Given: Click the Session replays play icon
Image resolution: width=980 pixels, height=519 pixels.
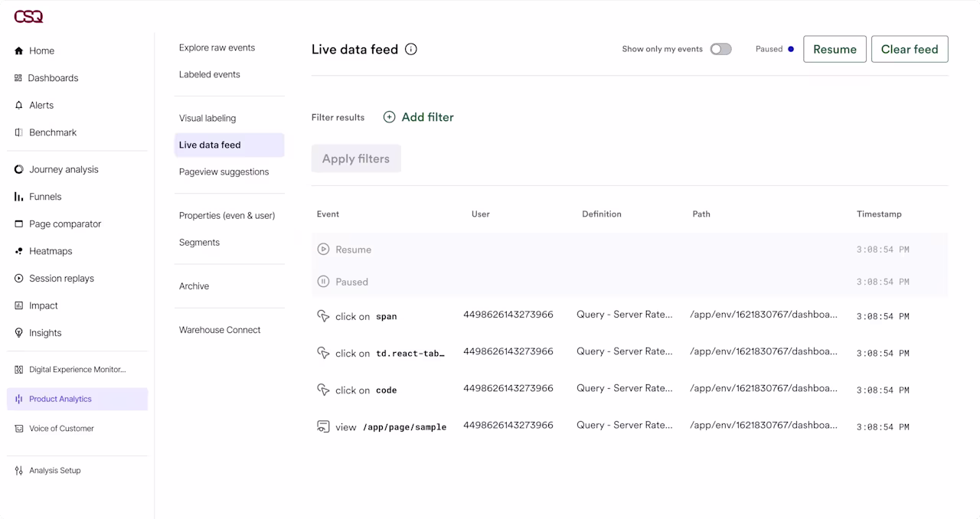Looking at the screenshot, I should coord(19,279).
